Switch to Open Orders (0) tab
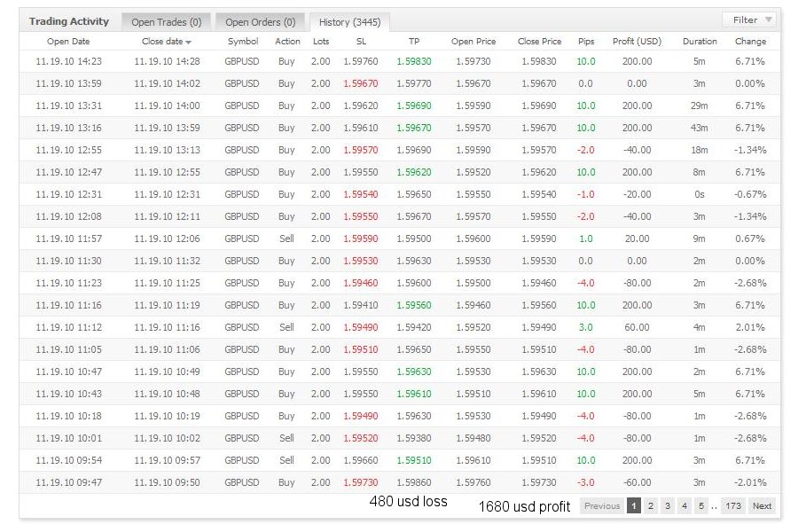The height and width of the screenshot is (532, 806). pos(260,22)
